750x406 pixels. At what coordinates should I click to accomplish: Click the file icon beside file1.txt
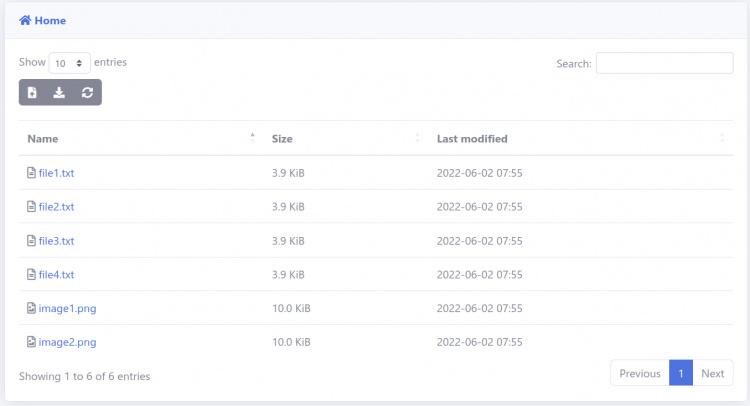[x=31, y=173]
